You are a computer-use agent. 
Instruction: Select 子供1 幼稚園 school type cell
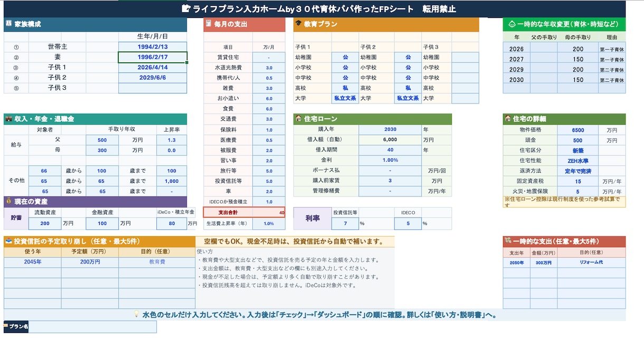point(345,57)
